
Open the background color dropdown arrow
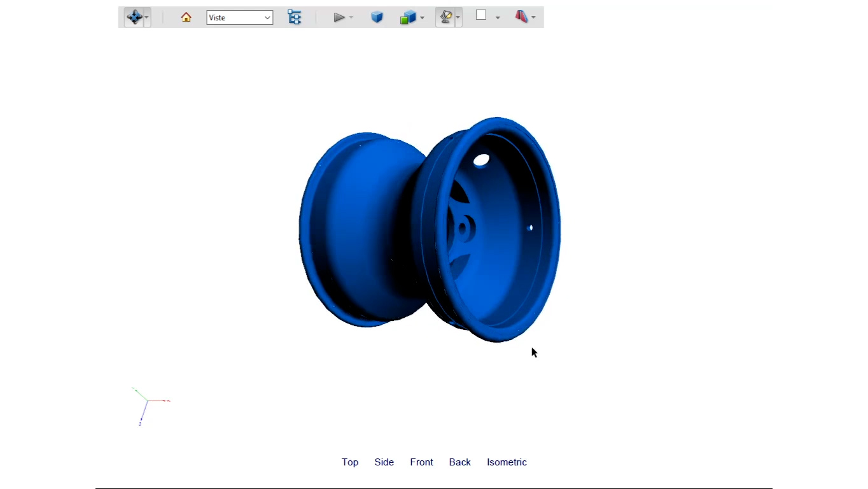point(498,18)
